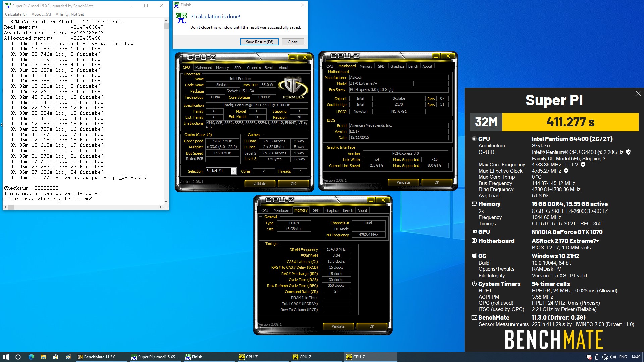This screenshot has height=362, width=644.
Task: Open Microsoft Store from taskbar
Action: [x=56, y=357]
